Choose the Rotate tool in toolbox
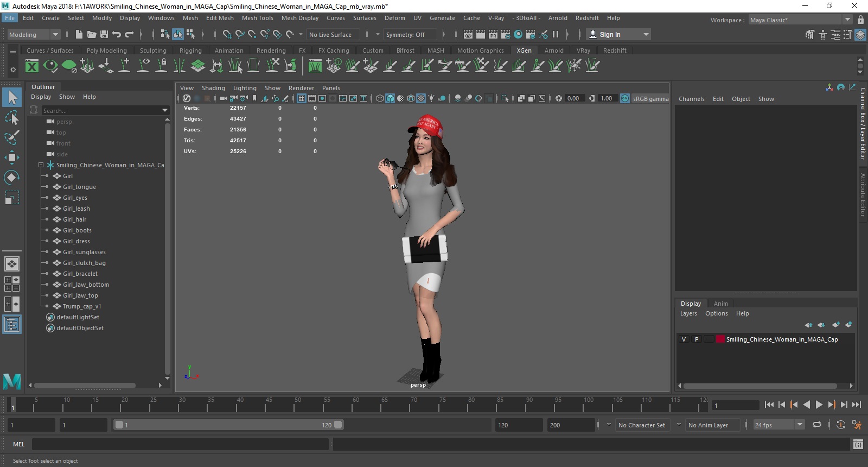 (x=12, y=178)
